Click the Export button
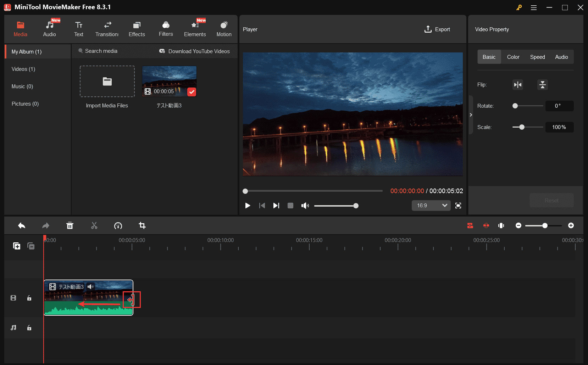Screen dimensions: 588x365 pyautogui.click(x=437, y=29)
